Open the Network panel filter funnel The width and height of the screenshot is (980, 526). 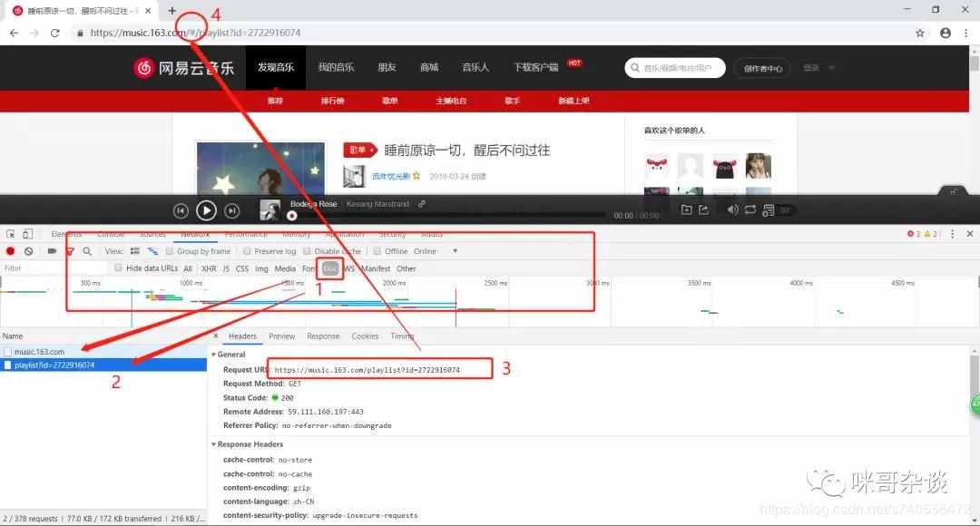pos(70,251)
